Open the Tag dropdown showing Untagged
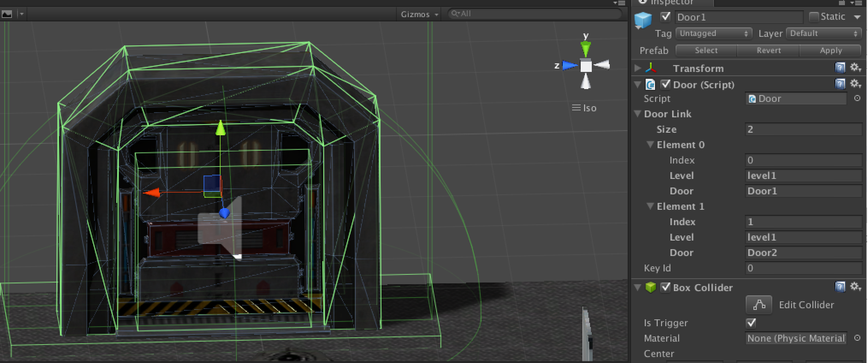Image resolution: width=868 pixels, height=363 pixels. 713,33
